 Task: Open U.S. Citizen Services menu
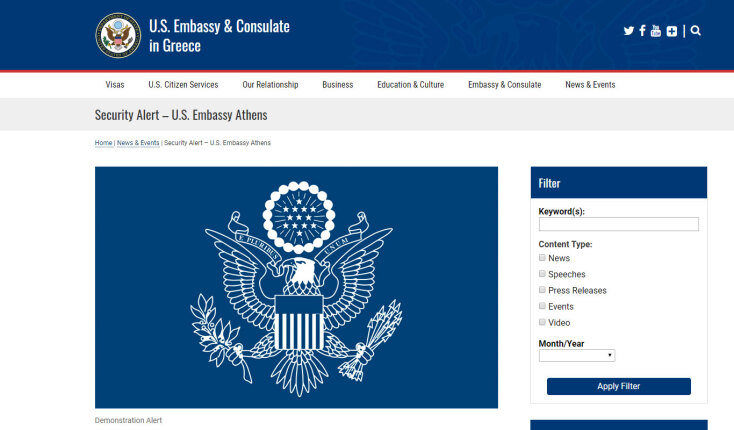point(183,85)
